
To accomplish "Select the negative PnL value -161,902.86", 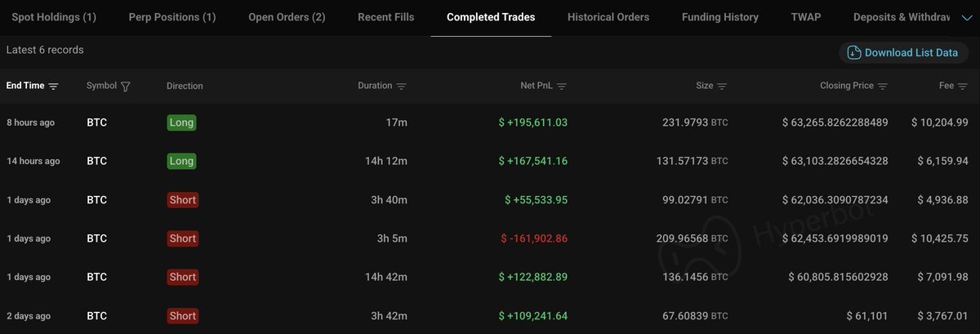I will tap(534, 238).
